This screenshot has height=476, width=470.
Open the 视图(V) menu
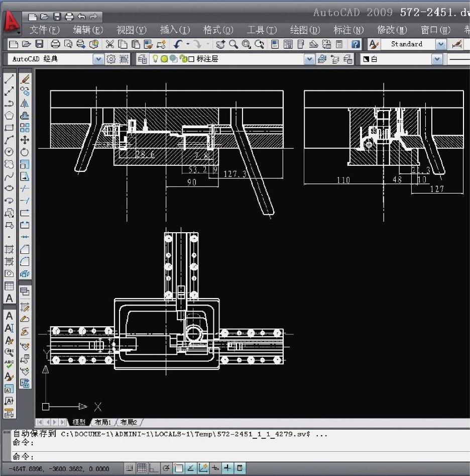(x=131, y=30)
